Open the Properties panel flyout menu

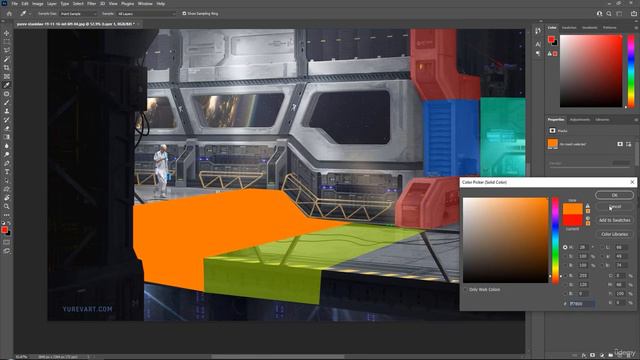click(x=636, y=120)
